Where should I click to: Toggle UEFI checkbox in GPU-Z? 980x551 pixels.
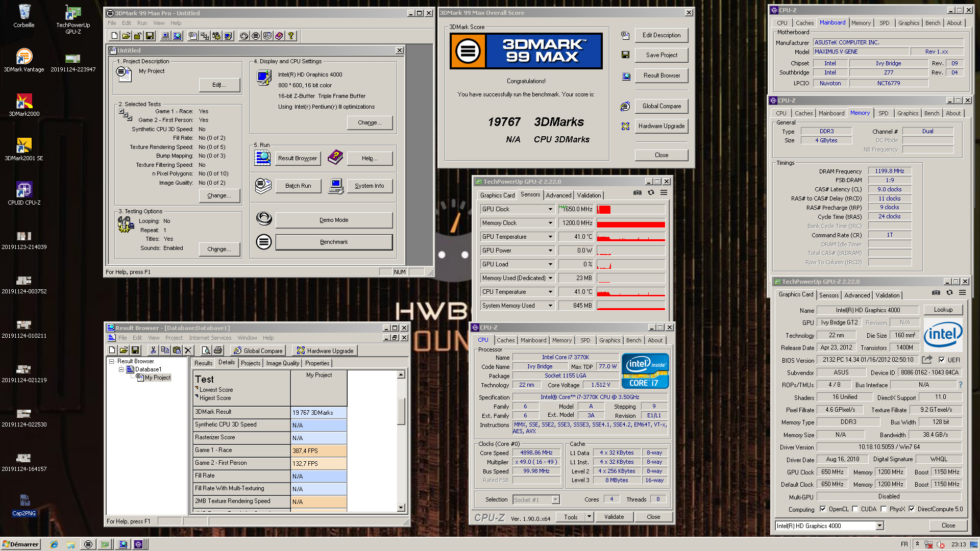pyautogui.click(x=942, y=360)
